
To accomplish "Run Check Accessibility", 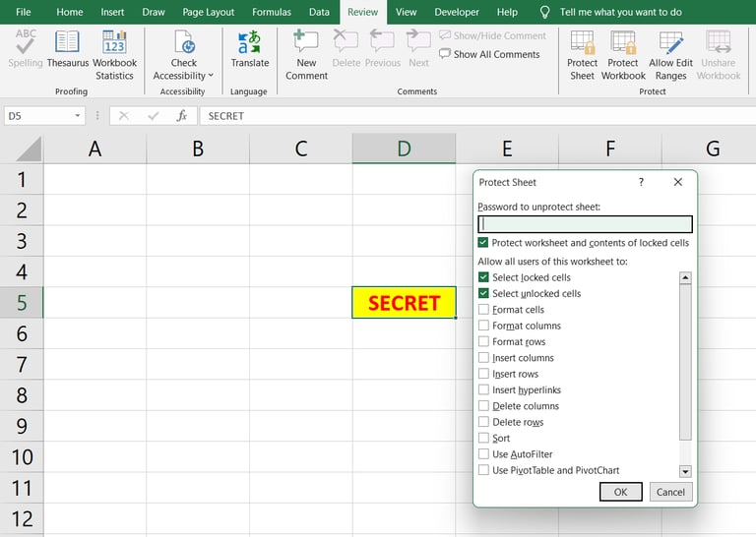I will pos(183,54).
